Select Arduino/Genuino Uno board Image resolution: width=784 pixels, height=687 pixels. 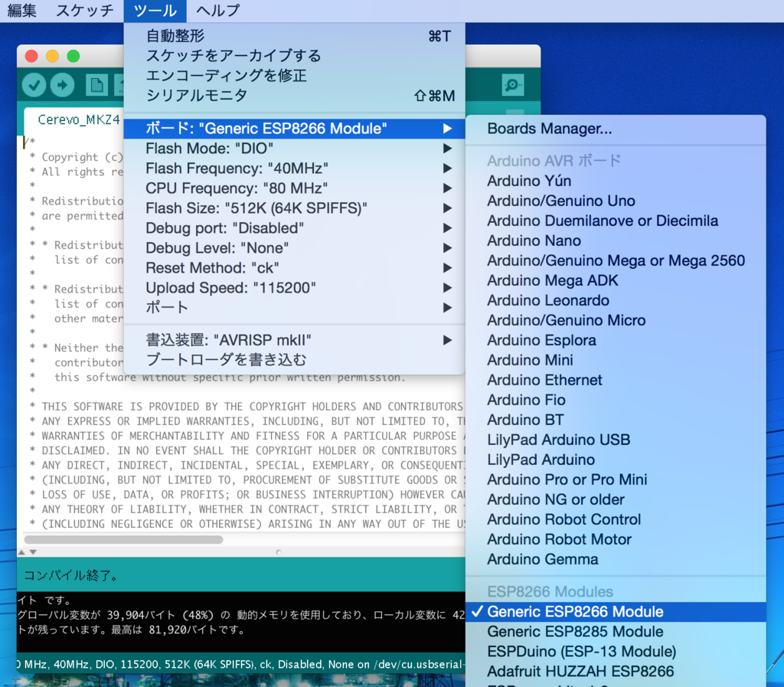coord(616,201)
